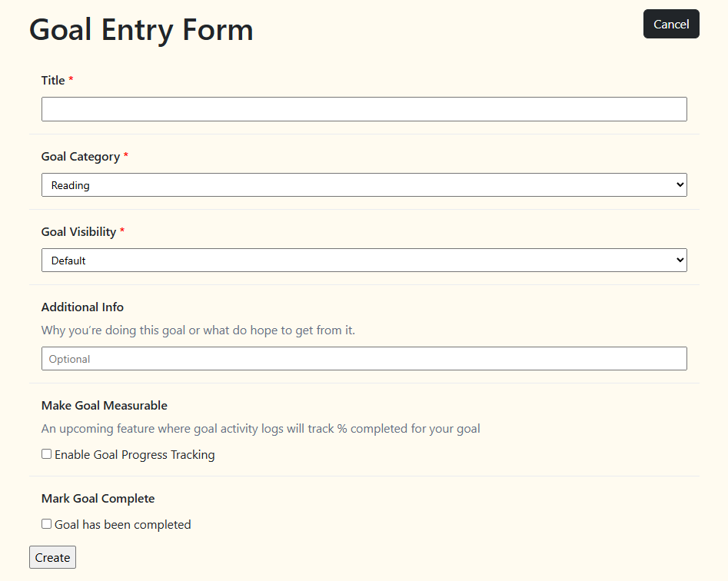
Task: Click the Goal Entry Form heading
Action: point(141,30)
